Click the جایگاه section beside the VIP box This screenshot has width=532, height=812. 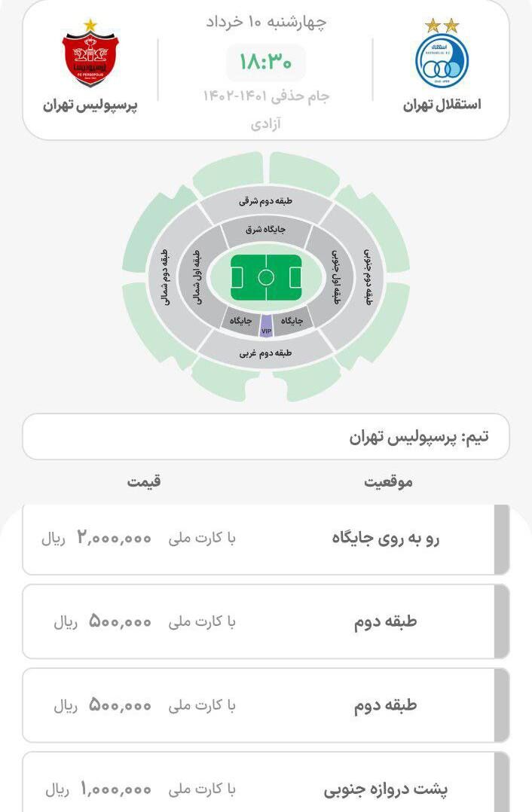[297, 319]
